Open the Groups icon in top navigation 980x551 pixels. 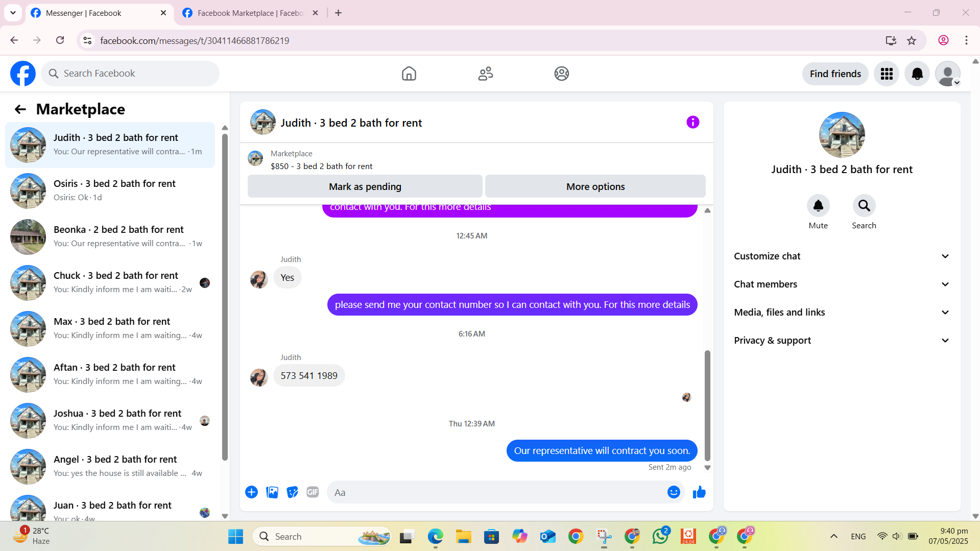(561, 74)
